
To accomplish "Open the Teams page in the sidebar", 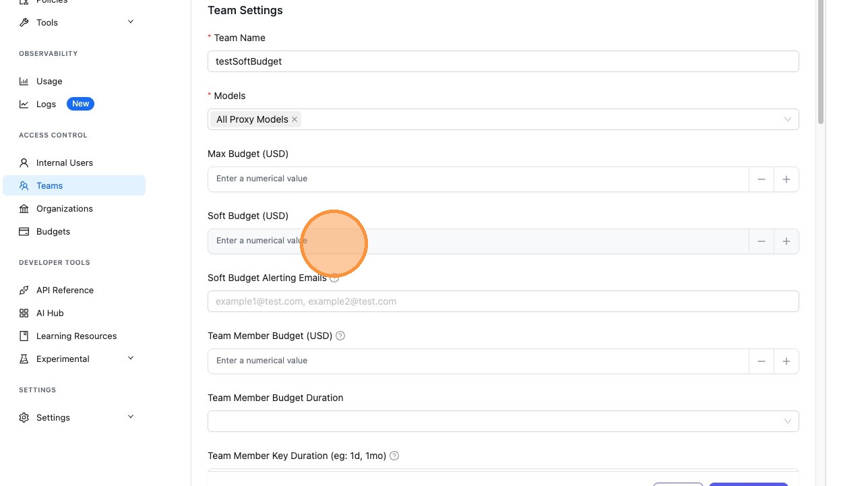I will (50, 186).
